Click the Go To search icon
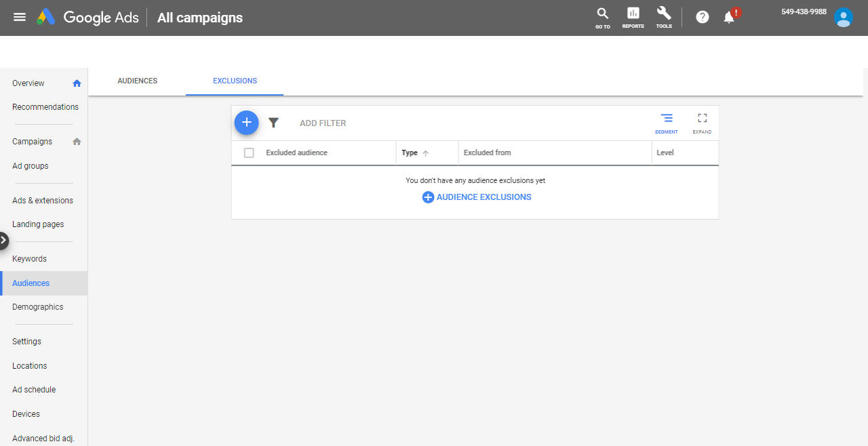The width and height of the screenshot is (868, 446). (602, 17)
